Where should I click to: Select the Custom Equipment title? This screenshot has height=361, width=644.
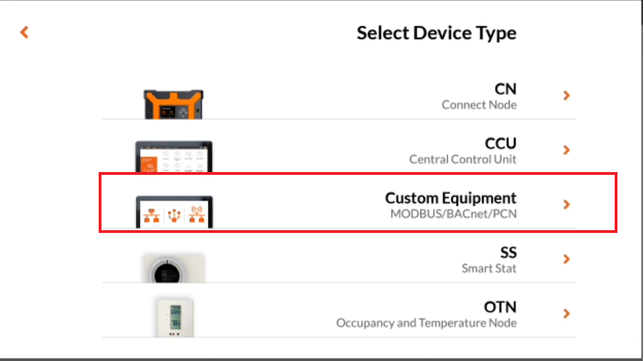pos(451,199)
